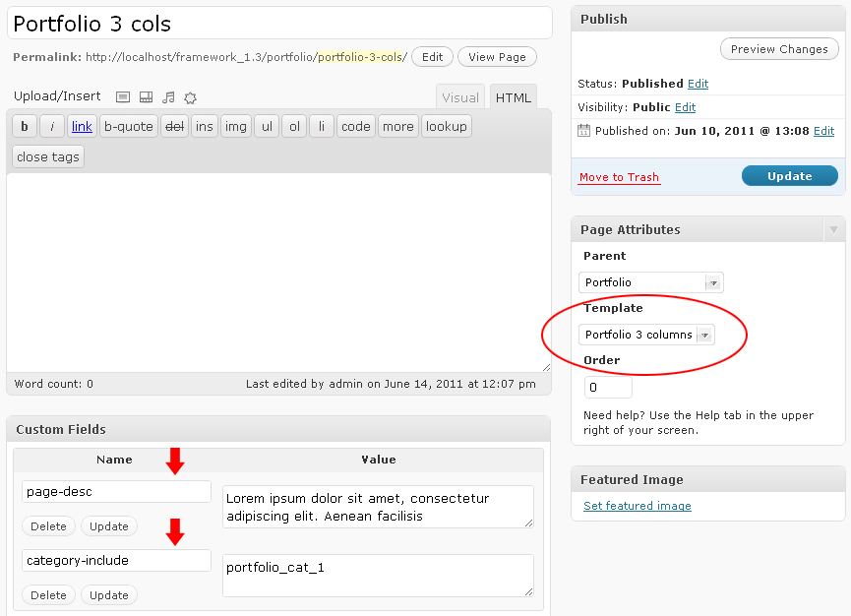The height and width of the screenshot is (616, 851).
Task: Click the Add Audio music note icon
Action: click(168, 96)
